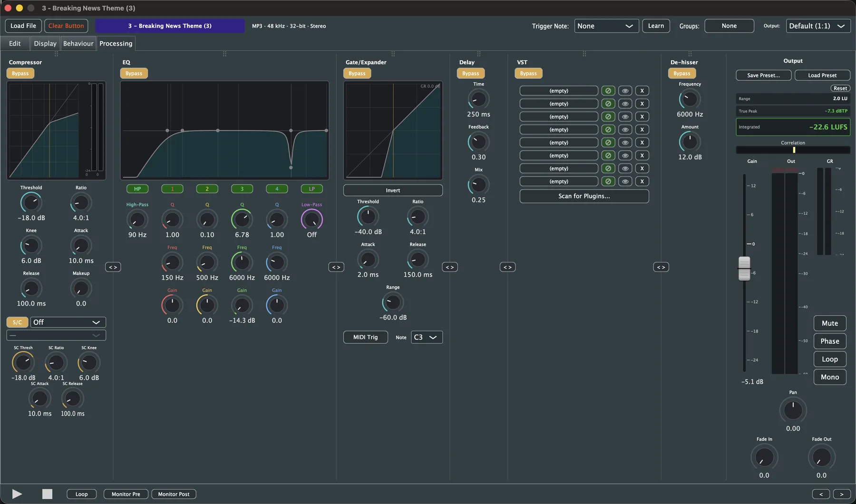
Task: Open the MIDI Note C3 dropdown
Action: [x=427, y=337]
